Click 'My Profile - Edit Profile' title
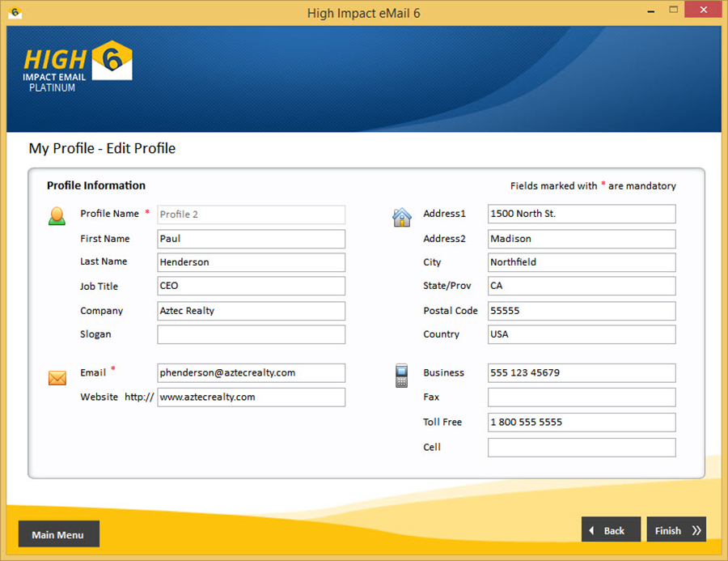The image size is (728, 561). tap(102, 148)
